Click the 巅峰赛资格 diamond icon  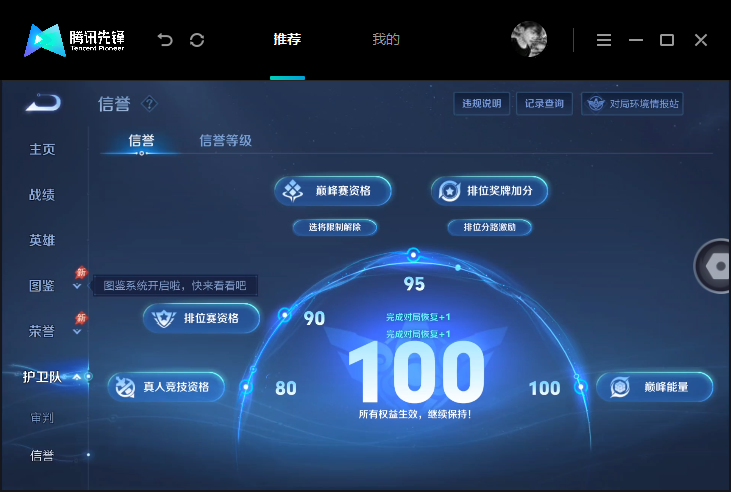pyautogui.click(x=293, y=191)
